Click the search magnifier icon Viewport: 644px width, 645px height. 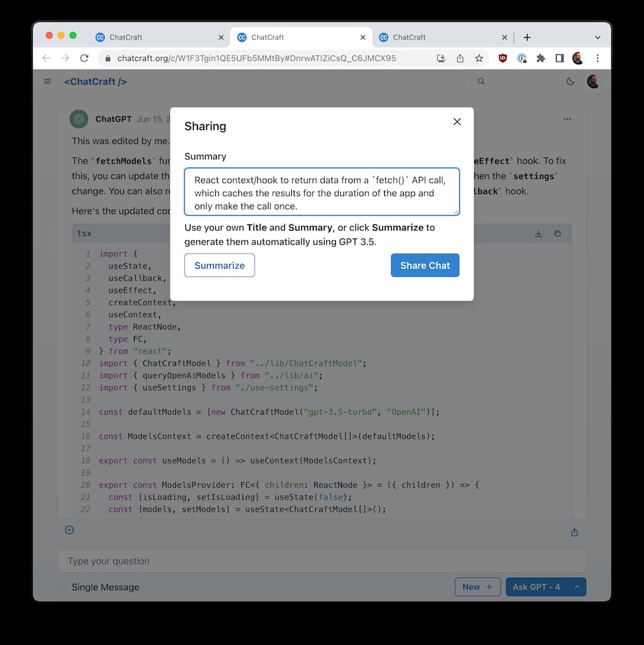(x=482, y=81)
